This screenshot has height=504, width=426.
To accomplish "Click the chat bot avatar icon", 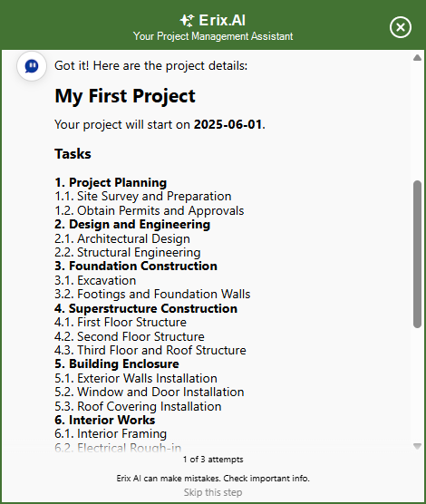I will tap(32, 66).
